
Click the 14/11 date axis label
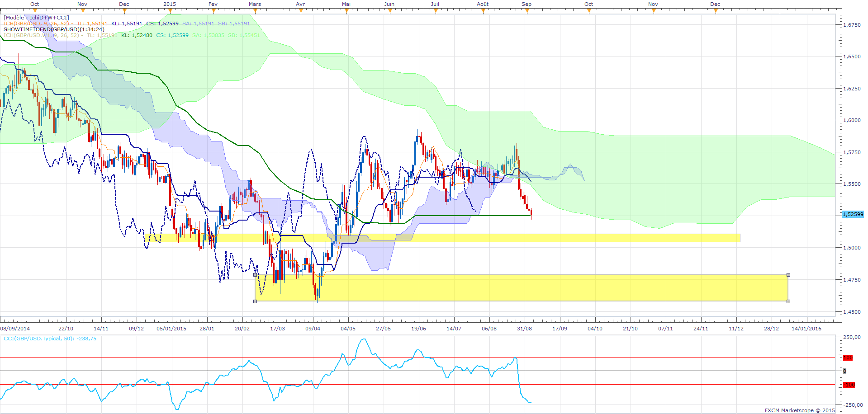pyautogui.click(x=101, y=329)
